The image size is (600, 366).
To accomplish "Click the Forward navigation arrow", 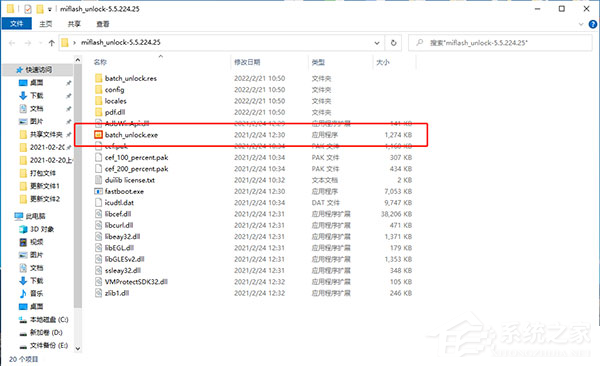I will coord(28,43).
